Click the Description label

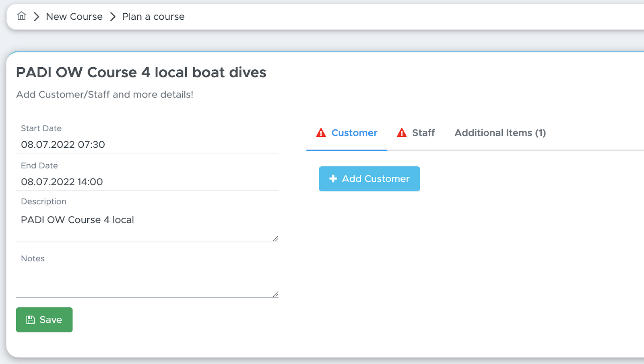tap(43, 201)
